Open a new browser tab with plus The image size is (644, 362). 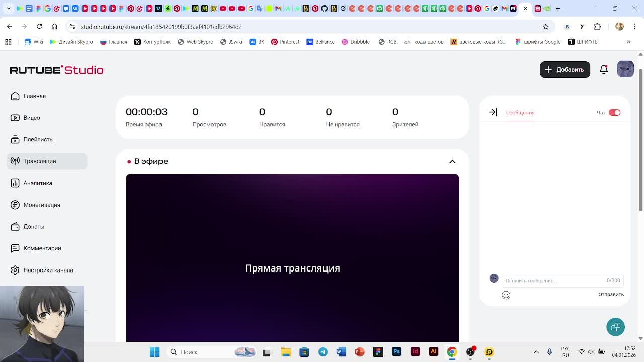[x=558, y=8]
